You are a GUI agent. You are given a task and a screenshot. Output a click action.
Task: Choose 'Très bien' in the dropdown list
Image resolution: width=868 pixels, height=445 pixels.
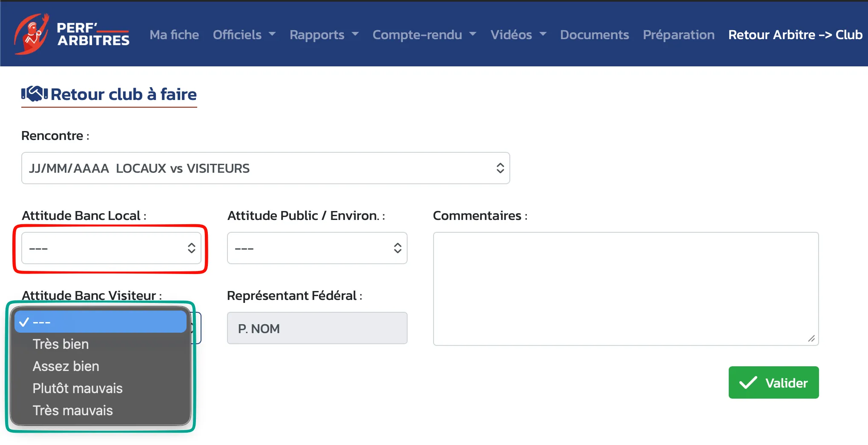click(x=101, y=344)
